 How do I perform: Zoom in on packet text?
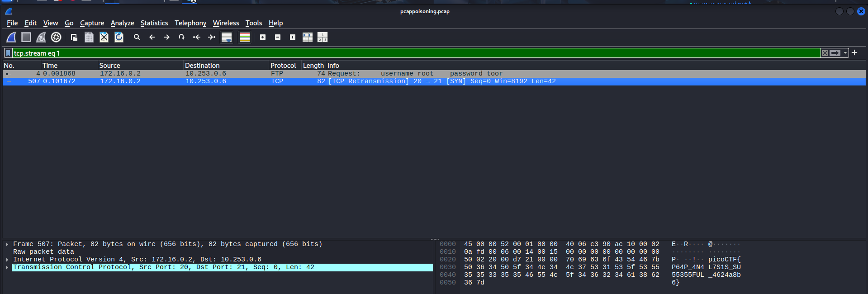(263, 38)
